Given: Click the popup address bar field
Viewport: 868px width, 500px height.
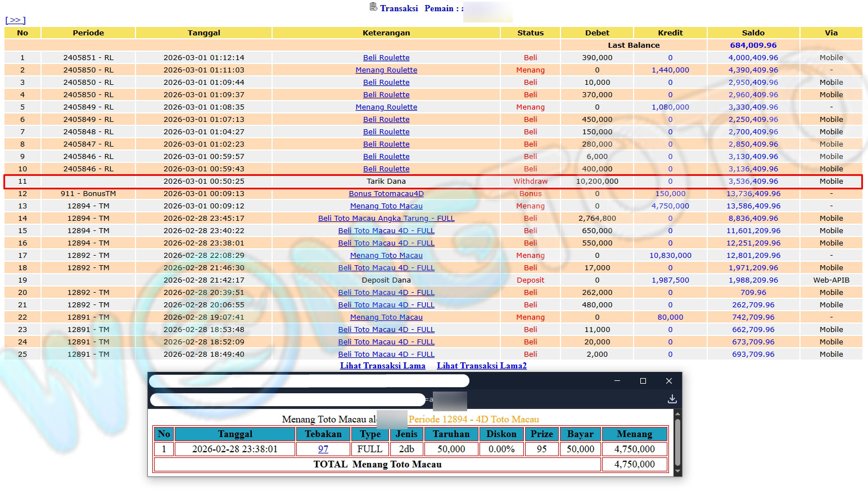Looking at the screenshot, I should click(x=288, y=399).
